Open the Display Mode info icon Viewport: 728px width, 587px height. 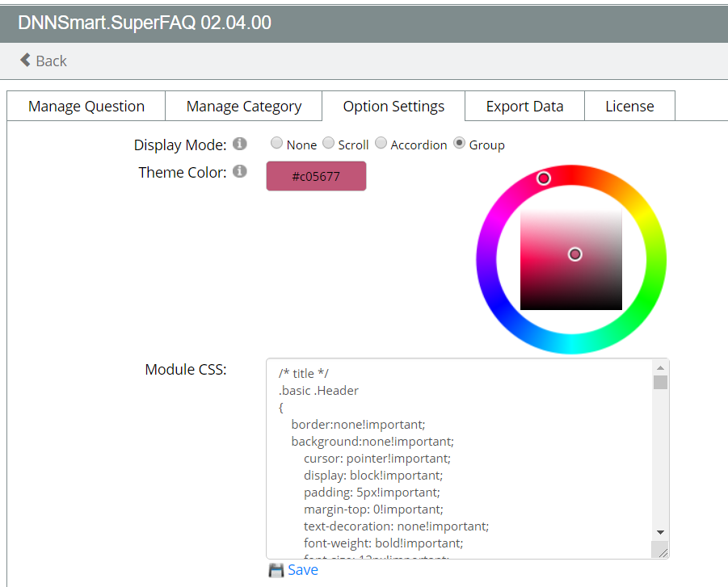coord(240,144)
